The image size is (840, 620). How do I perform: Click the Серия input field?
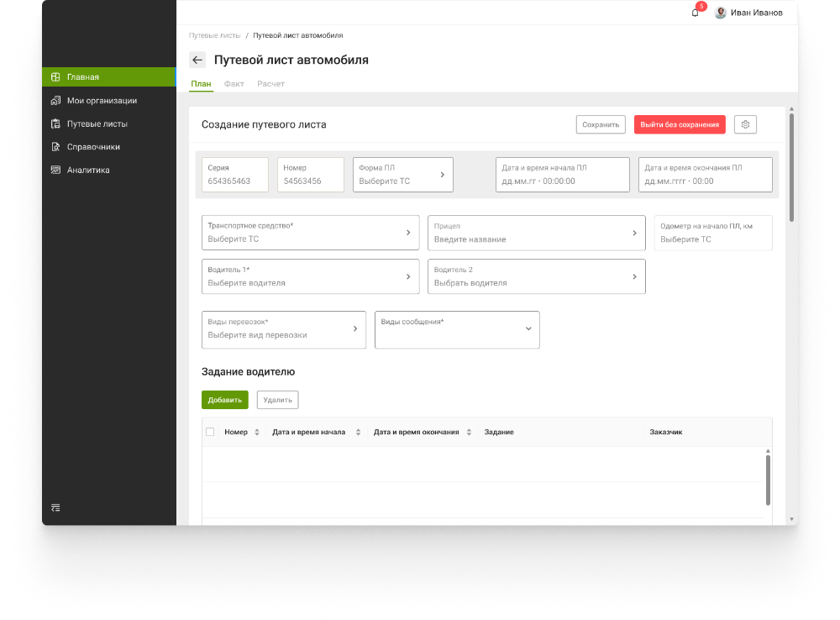click(234, 175)
